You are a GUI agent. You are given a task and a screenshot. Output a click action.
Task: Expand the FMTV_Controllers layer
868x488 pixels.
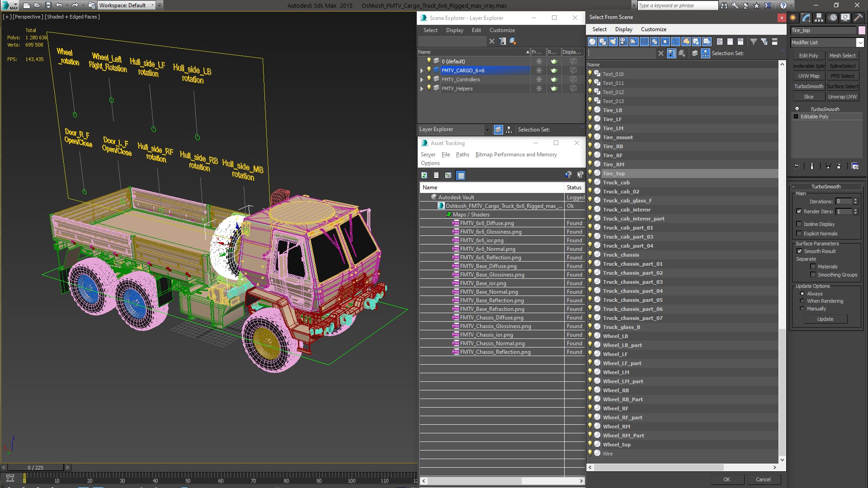[422, 80]
